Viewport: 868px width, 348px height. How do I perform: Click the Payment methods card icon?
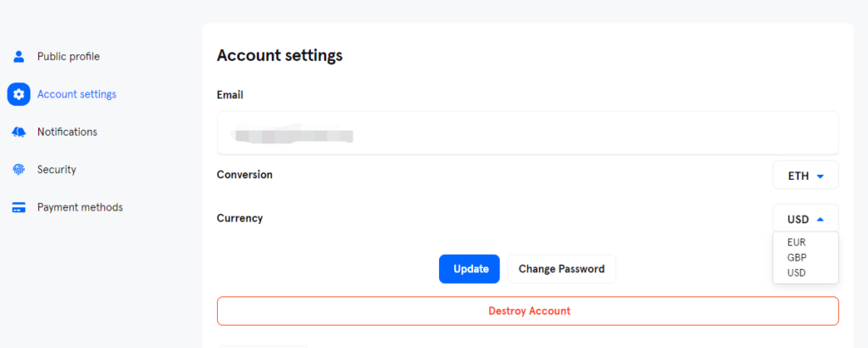click(19, 207)
